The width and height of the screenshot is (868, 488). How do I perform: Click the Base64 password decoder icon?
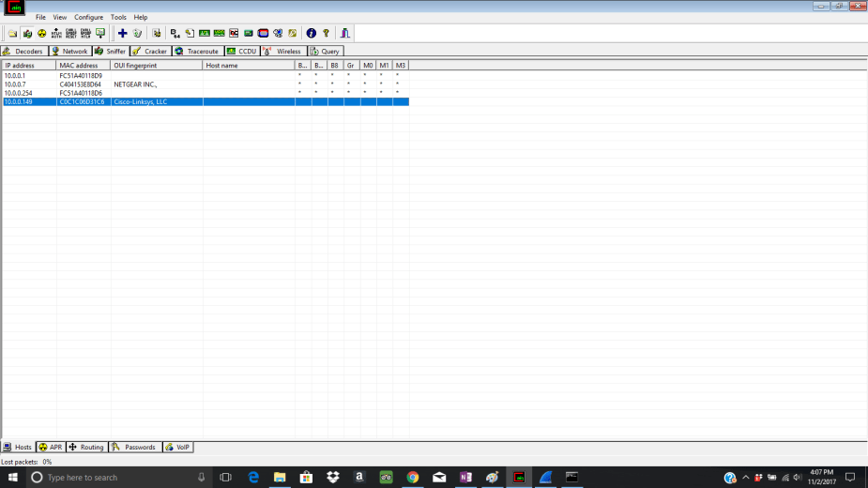point(175,33)
